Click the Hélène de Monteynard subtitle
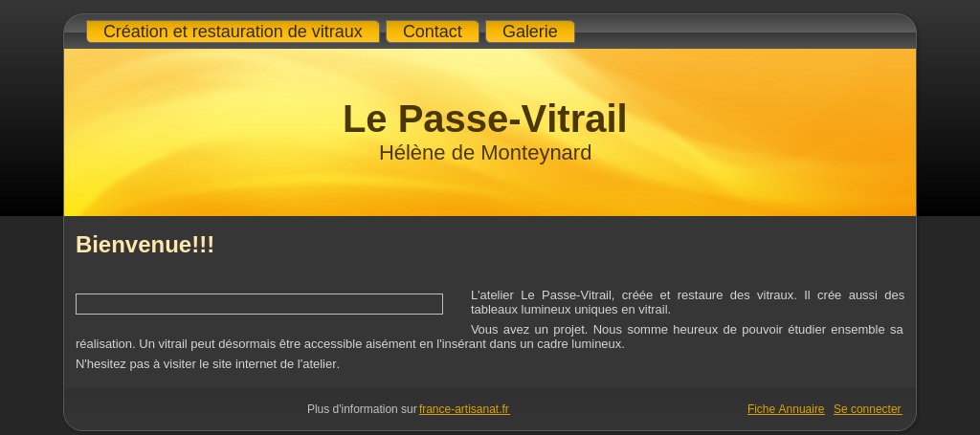Screen dimensions: 980x435 485,153
